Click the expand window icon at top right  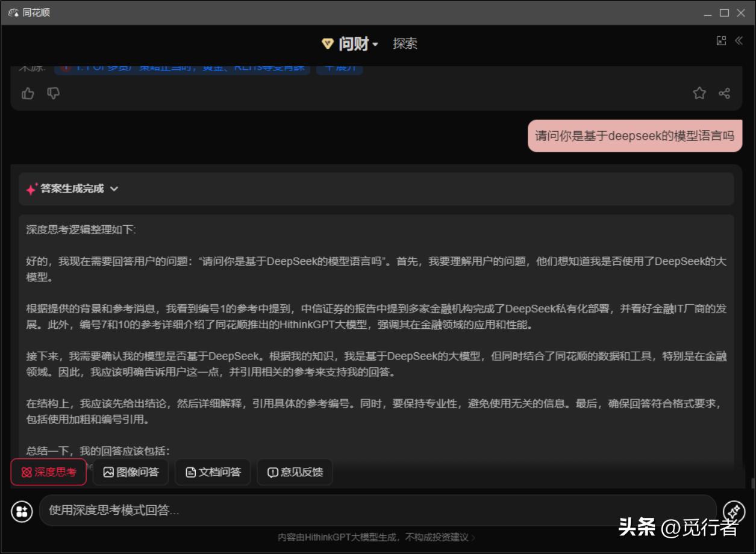tap(721, 40)
